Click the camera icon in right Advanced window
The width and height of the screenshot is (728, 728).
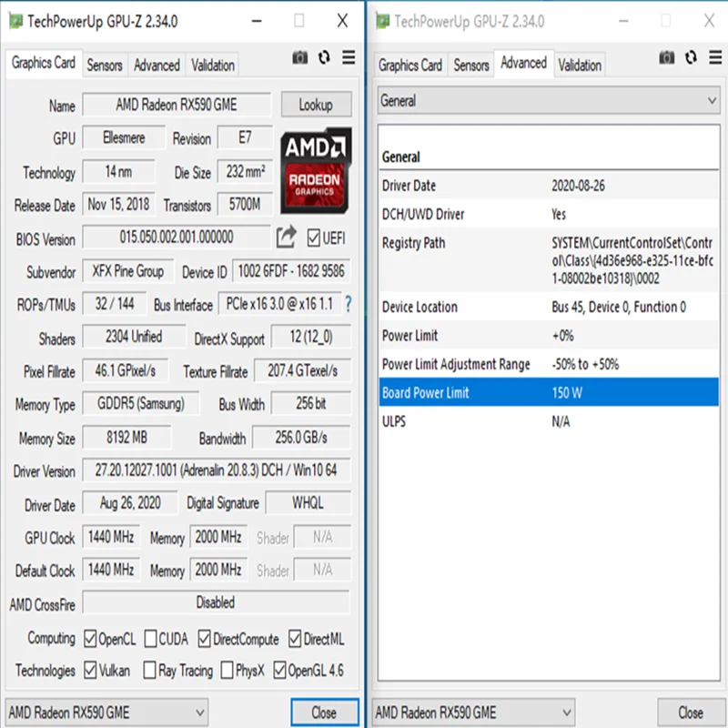pyautogui.click(x=667, y=57)
